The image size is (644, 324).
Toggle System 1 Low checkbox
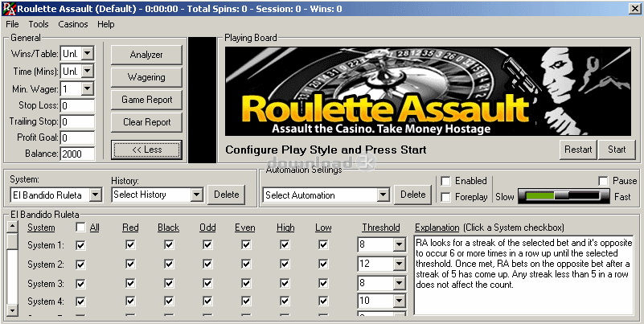click(323, 245)
